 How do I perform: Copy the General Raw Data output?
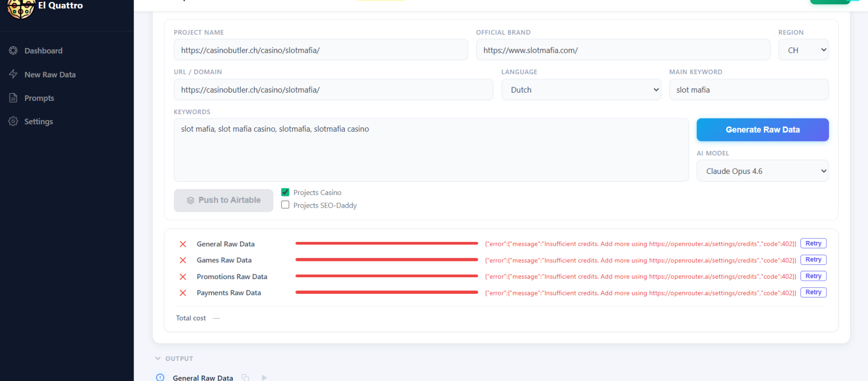point(245,378)
